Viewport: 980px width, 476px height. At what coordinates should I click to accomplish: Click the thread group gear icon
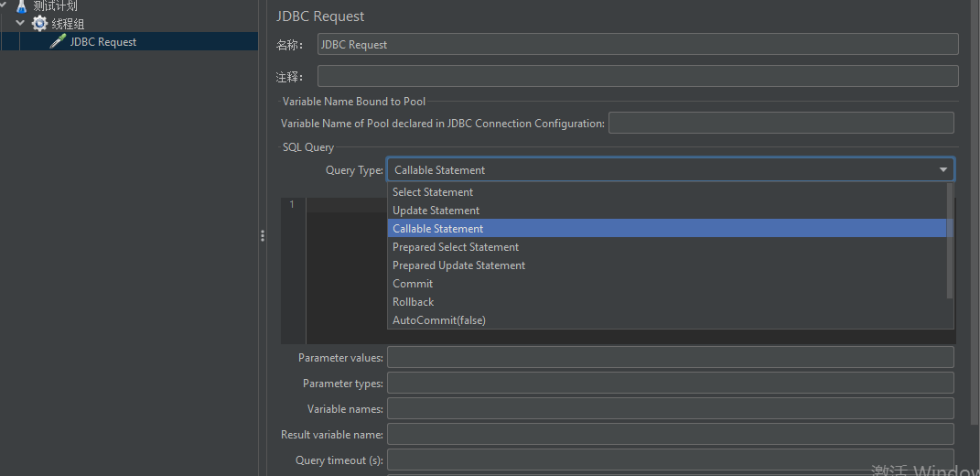pos(39,24)
